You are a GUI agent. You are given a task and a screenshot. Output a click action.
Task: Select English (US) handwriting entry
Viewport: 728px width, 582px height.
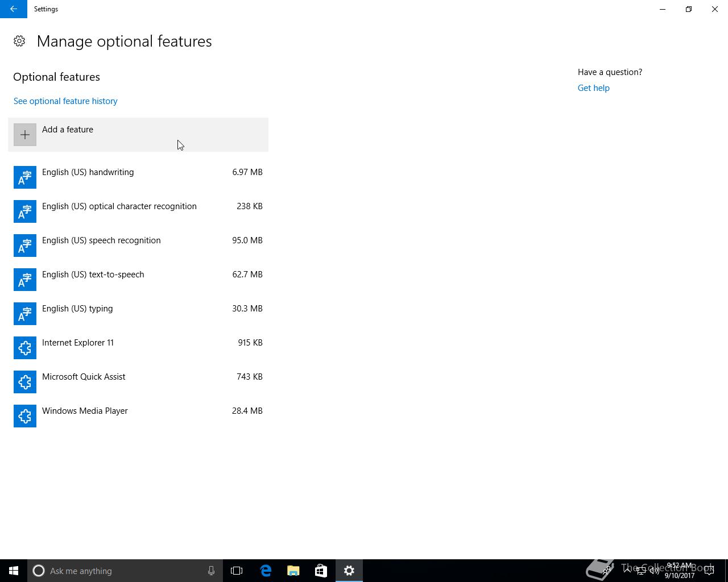[138, 177]
